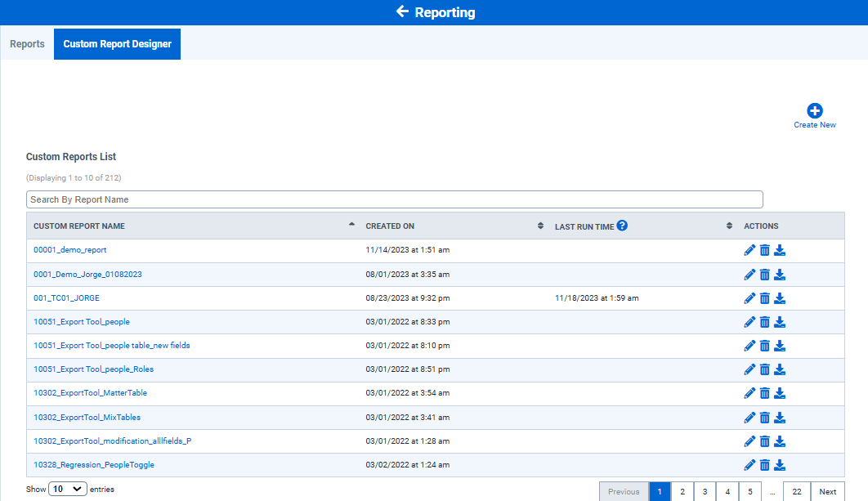This screenshot has width=868, height=501.
Task: Sort by Last Run Time column arrows
Action: pyautogui.click(x=729, y=226)
